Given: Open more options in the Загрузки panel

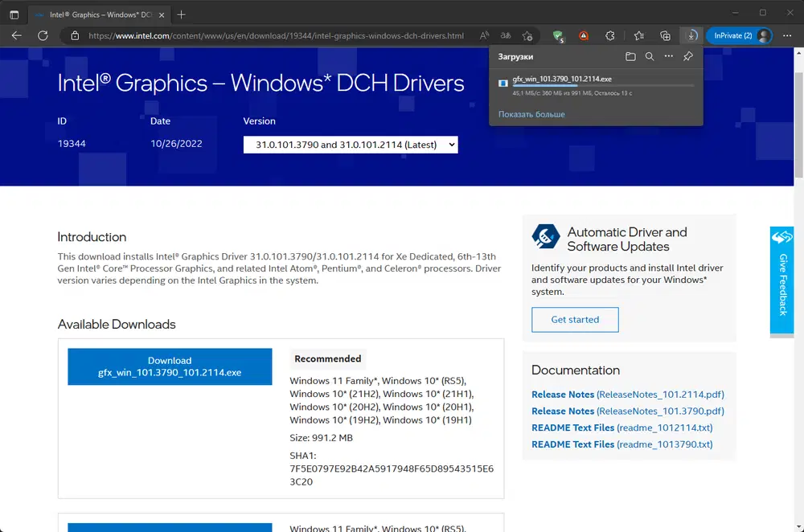Looking at the screenshot, I should click(x=668, y=57).
